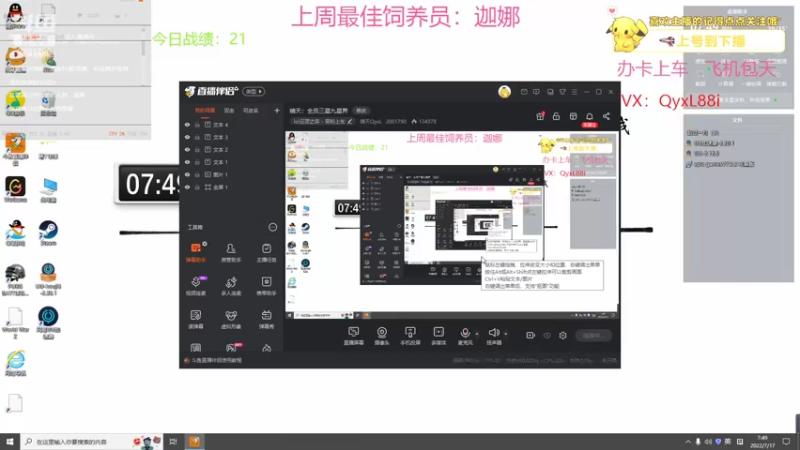Screen dimensions: 800x450
Task: Open Task View on the taskbar
Action: tap(173, 441)
